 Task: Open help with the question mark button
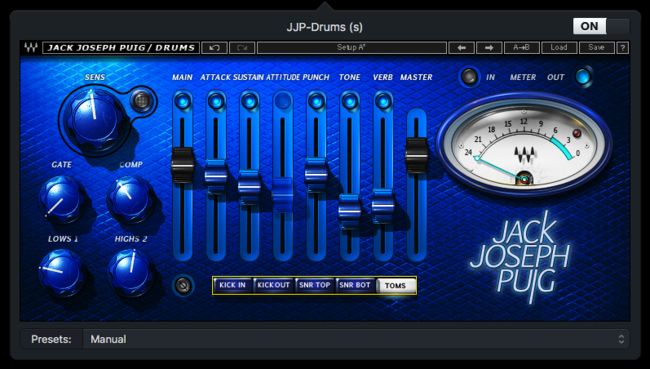[623, 48]
